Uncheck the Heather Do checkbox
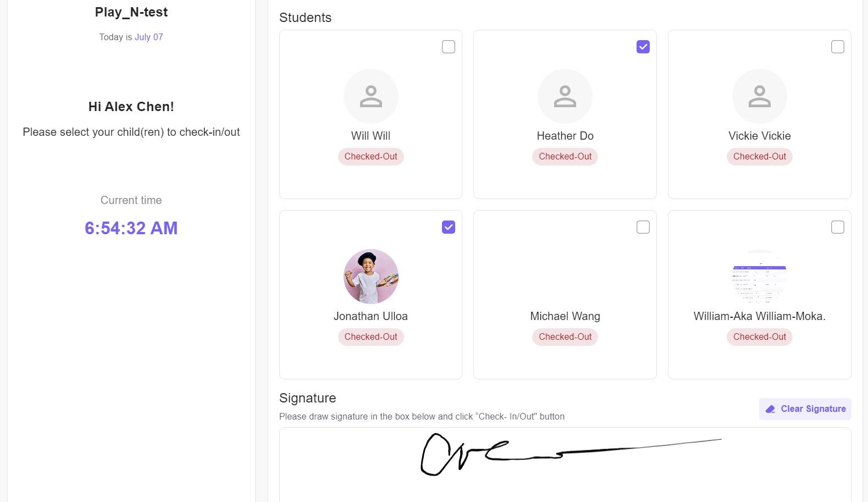This screenshot has height=502, width=868. (x=643, y=47)
